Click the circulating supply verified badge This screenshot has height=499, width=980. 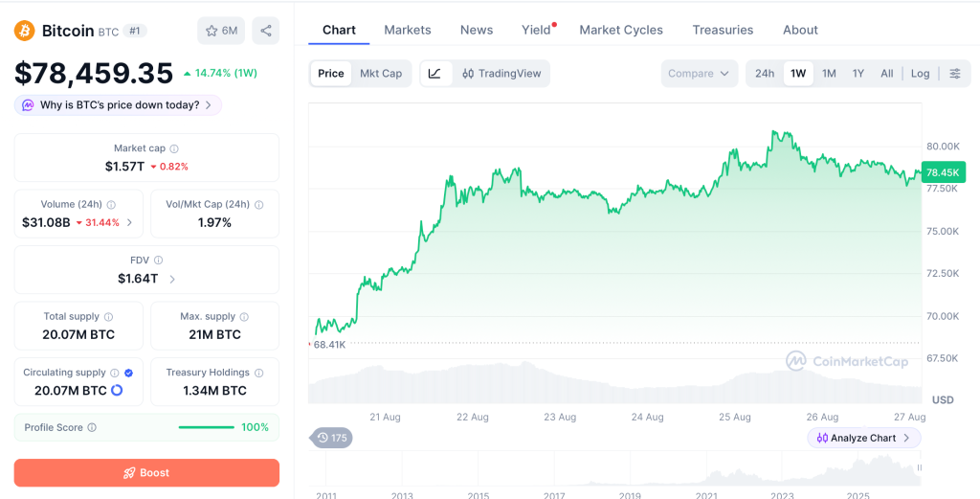pos(129,373)
